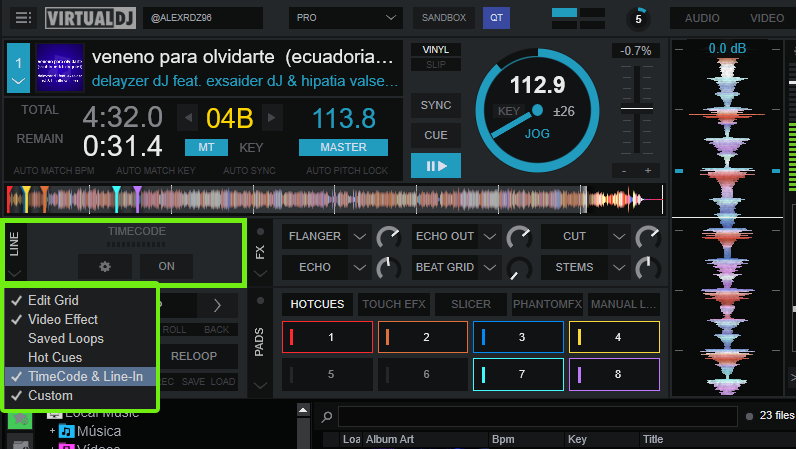Select the TOUCH EFX pad tab
Image resolution: width=799 pixels, height=449 pixels.
pos(394,304)
